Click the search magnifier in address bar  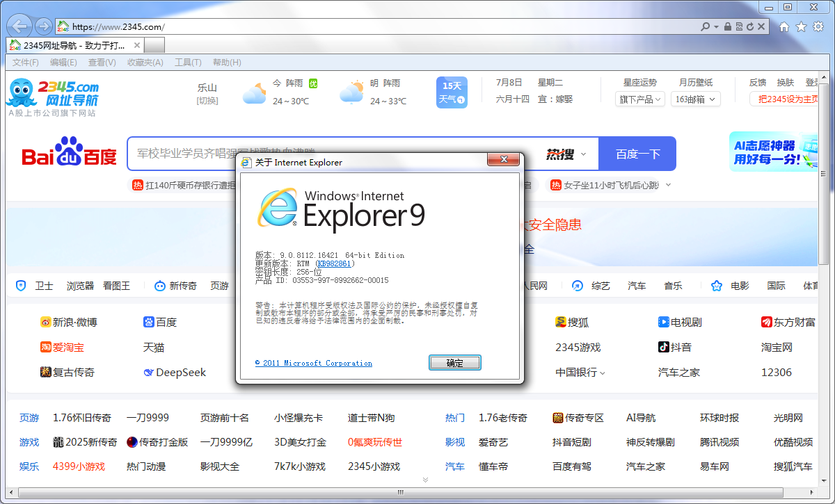(706, 26)
